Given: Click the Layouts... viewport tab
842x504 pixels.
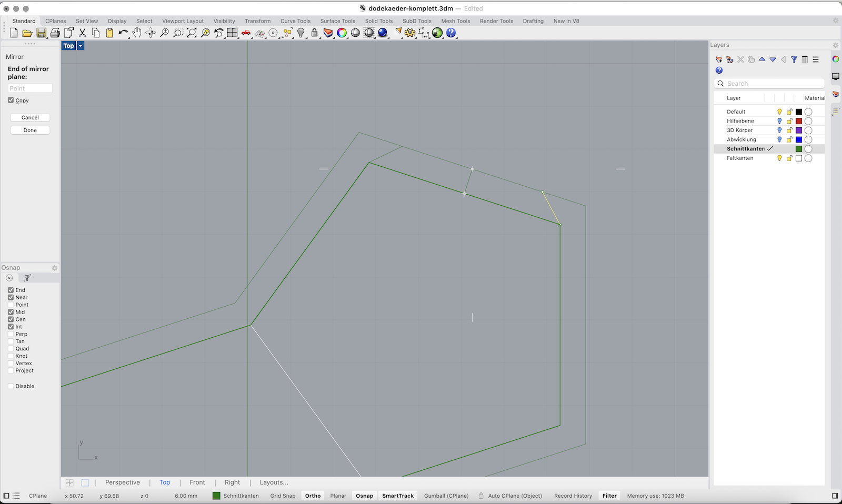Looking at the screenshot, I should 274,482.
